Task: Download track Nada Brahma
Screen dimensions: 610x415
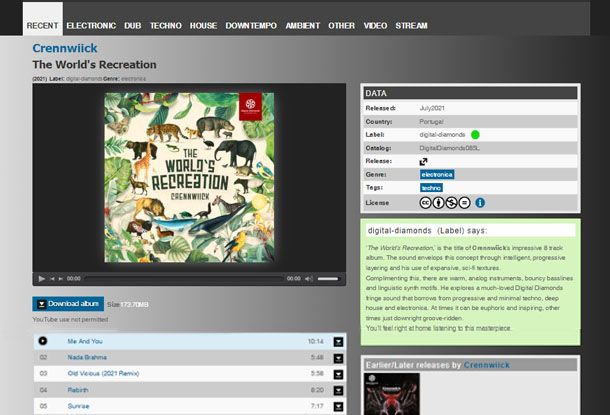Action: click(x=338, y=358)
